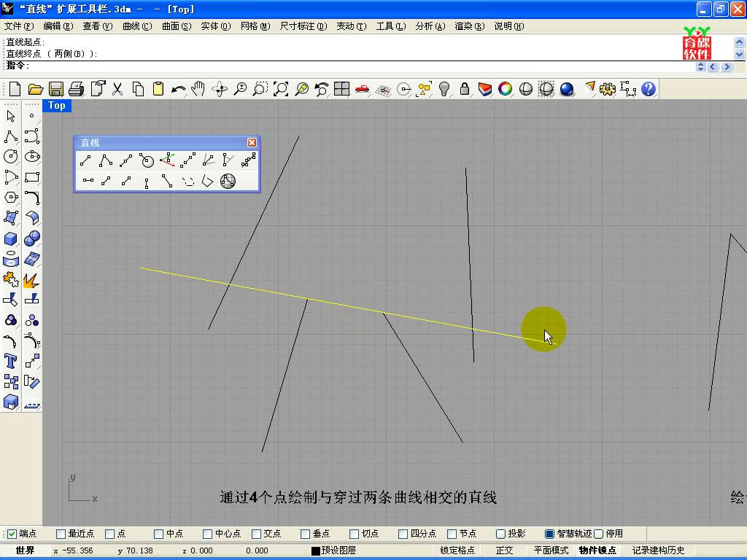Select the Rectangle tool in left sidebar
747x560 pixels.
pyautogui.click(x=32, y=177)
